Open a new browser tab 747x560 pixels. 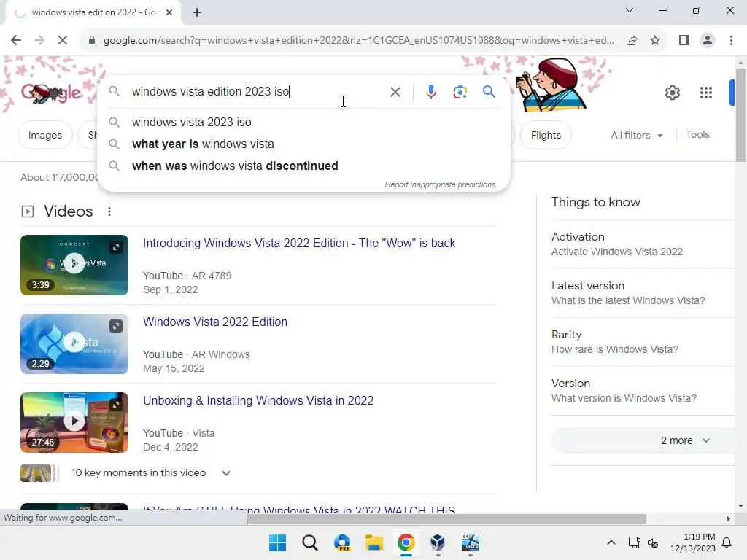coord(197,12)
